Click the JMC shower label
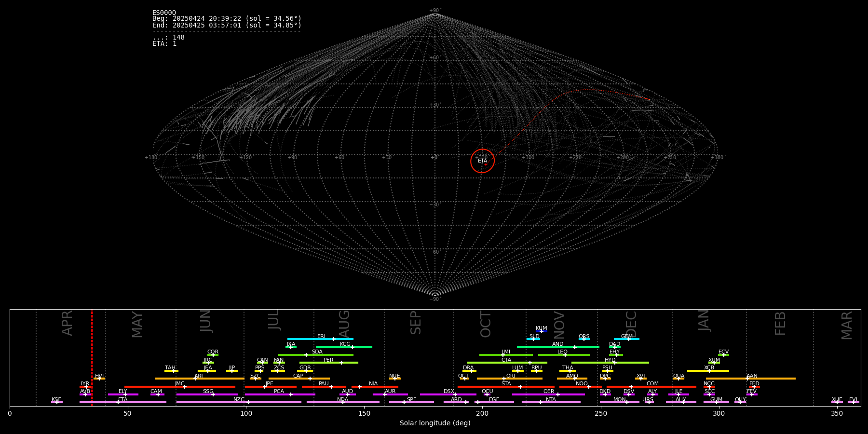Viewport: 868px width, 434px height. tap(179, 384)
